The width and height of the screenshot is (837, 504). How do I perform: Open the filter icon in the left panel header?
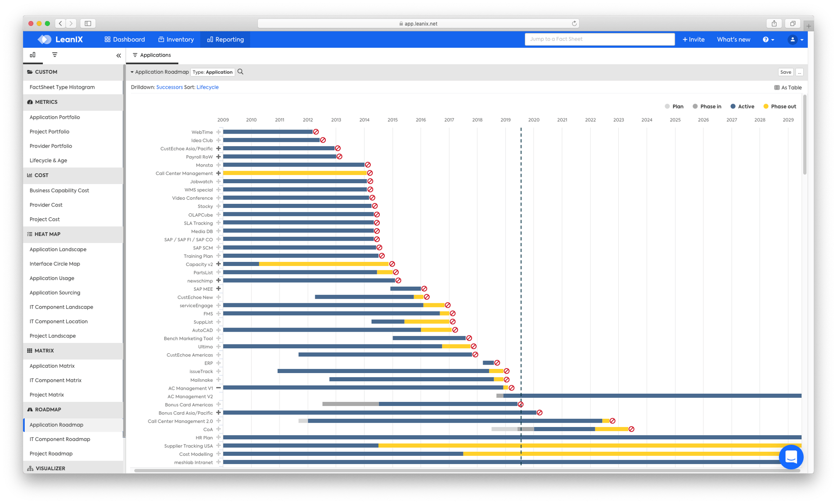54,54
